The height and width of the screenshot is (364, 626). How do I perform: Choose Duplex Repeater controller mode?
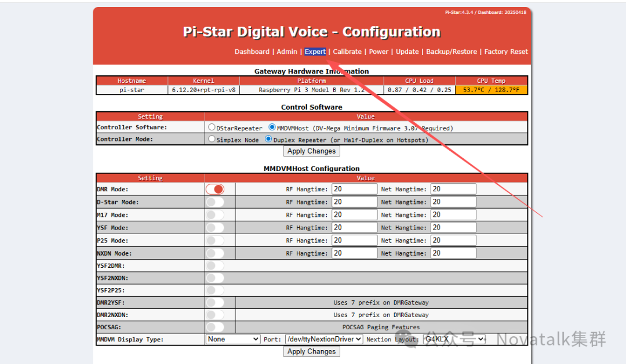click(x=268, y=139)
